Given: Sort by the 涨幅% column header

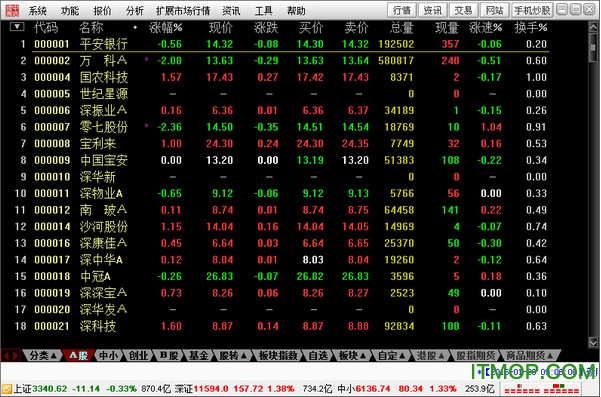Looking at the screenshot, I should tap(166, 27).
